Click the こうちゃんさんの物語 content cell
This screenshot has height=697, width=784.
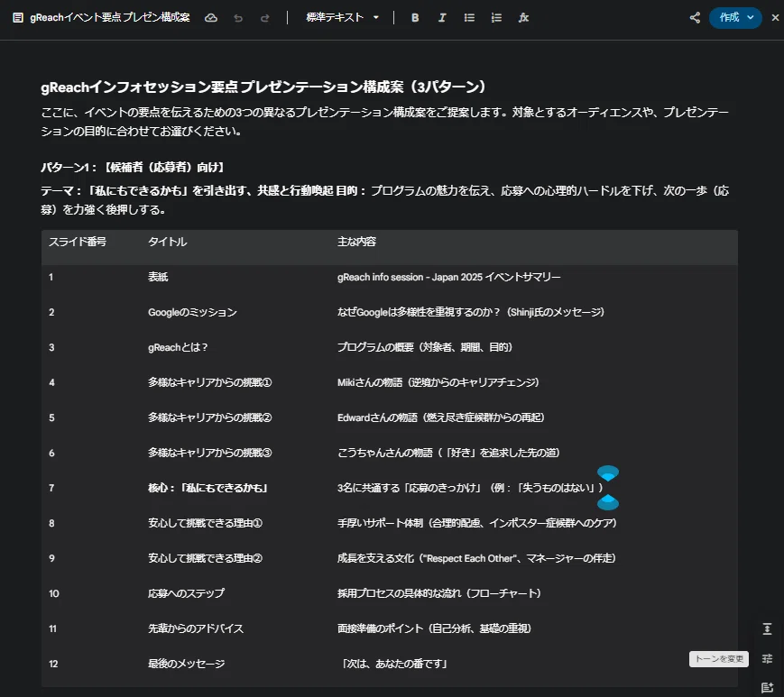point(448,453)
